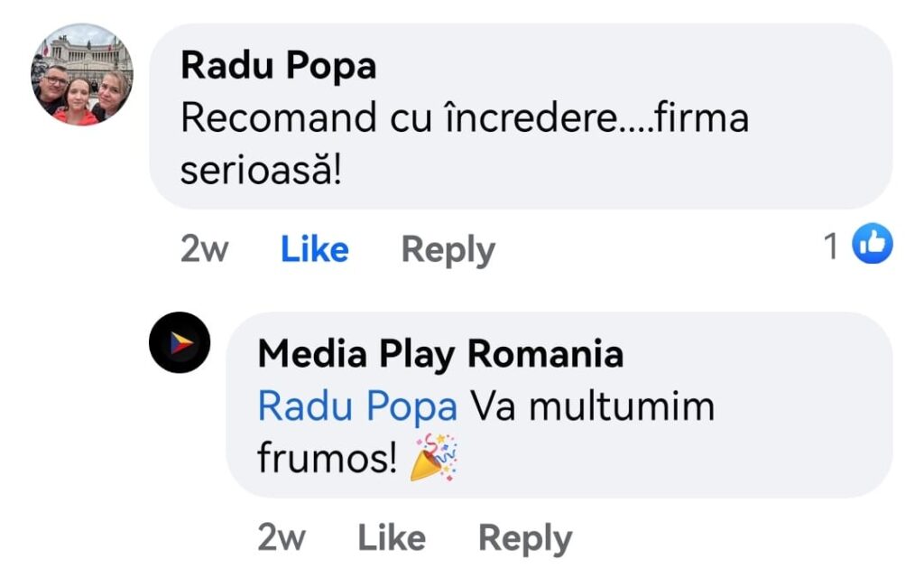Image resolution: width=924 pixels, height=578 pixels.
Task: Click the word 'frumos!' in the reply
Action: tap(327, 457)
